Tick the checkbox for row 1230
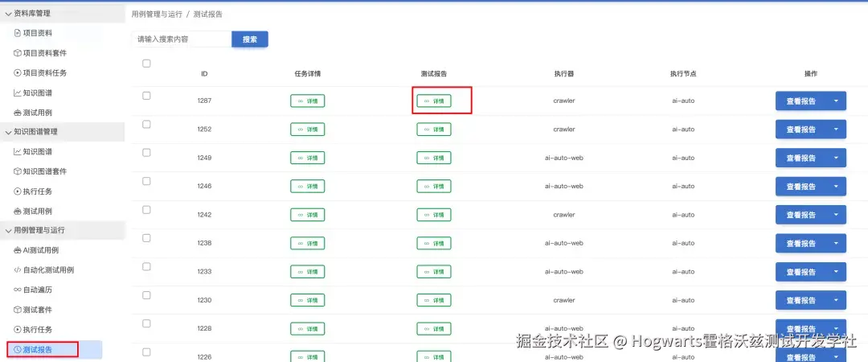 pyautogui.click(x=147, y=295)
